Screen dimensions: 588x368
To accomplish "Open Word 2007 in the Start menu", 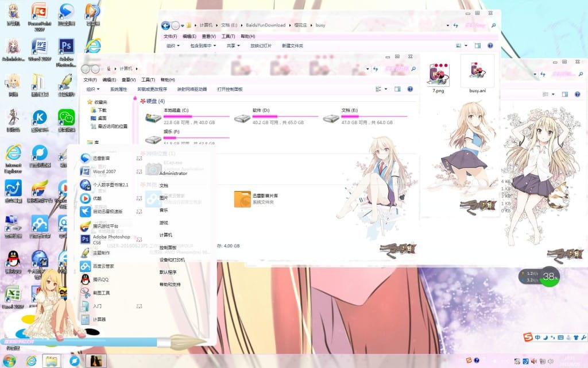I will [x=106, y=172].
